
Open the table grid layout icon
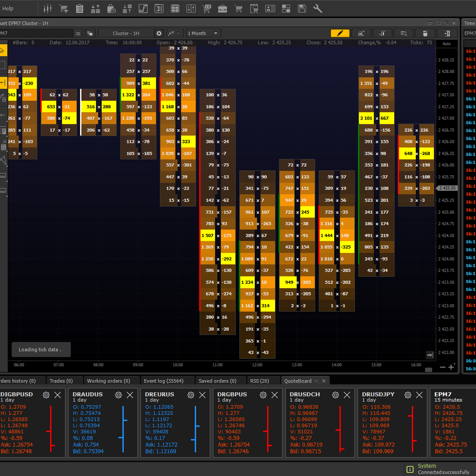click(175, 9)
